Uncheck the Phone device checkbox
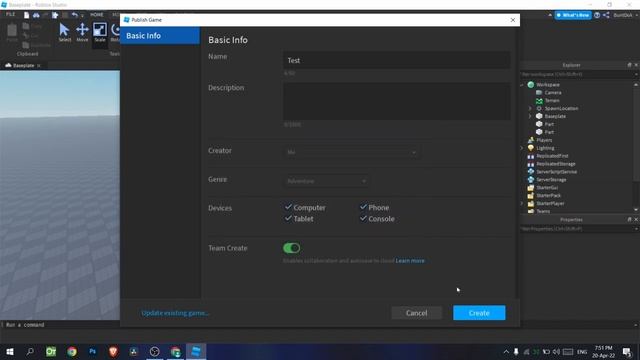The width and height of the screenshot is (640, 360). [363, 207]
